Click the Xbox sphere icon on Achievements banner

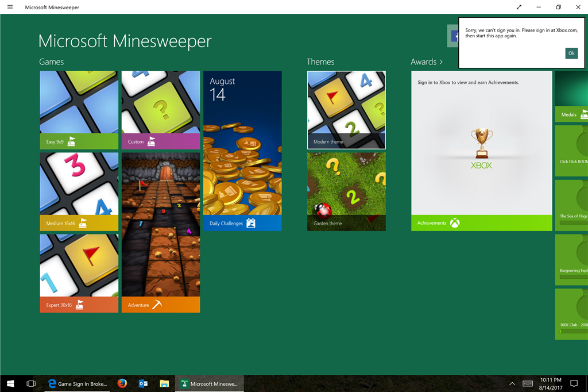(x=454, y=223)
